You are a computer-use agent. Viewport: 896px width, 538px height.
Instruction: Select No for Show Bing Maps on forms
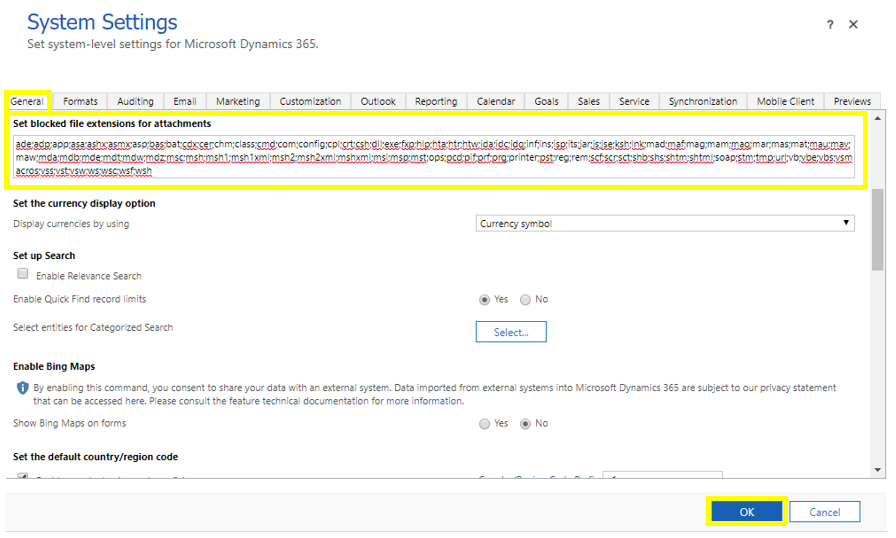pyautogui.click(x=525, y=424)
